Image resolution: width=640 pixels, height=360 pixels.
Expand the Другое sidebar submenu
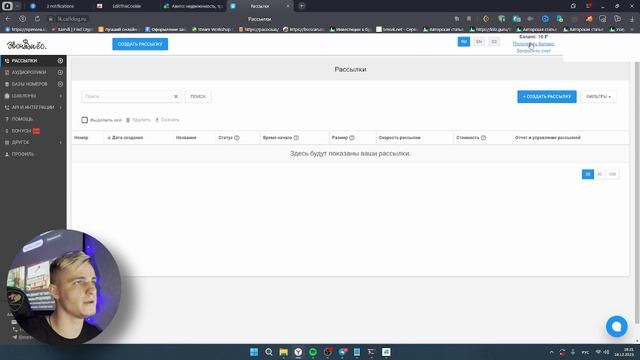tap(33, 142)
